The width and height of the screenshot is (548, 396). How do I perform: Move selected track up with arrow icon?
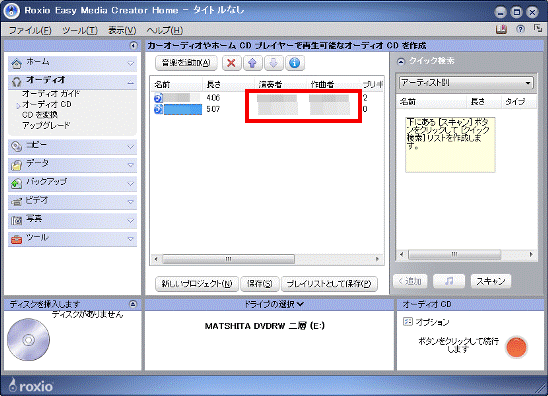[252, 63]
